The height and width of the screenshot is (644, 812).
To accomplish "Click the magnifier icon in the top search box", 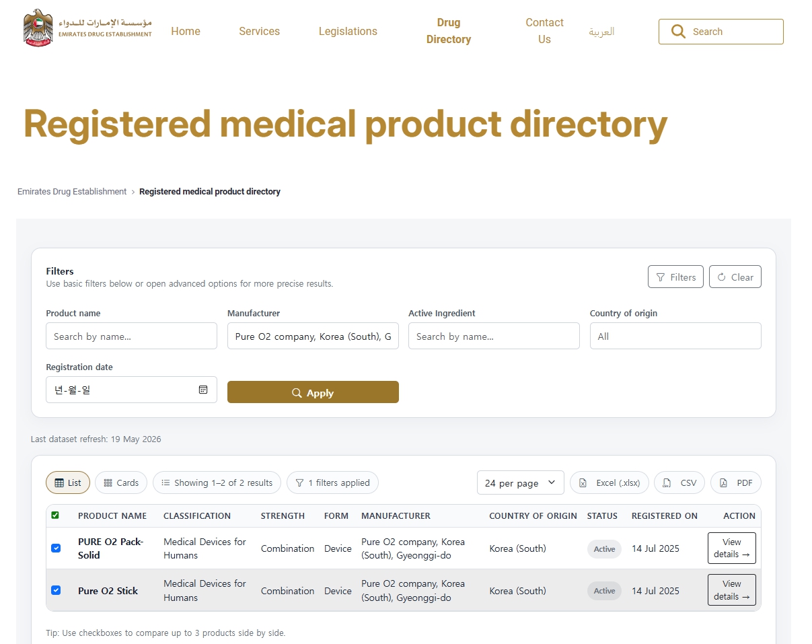I will click(678, 32).
